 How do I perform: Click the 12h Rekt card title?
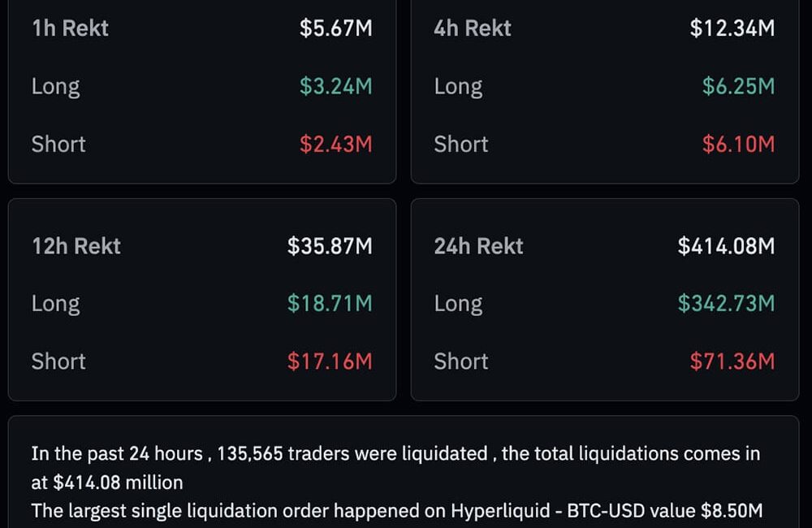click(76, 246)
